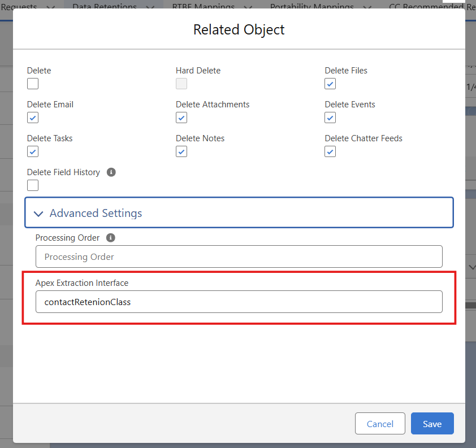Toggle the Delete Tasks checkbox
The image size is (476, 448).
[33, 151]
